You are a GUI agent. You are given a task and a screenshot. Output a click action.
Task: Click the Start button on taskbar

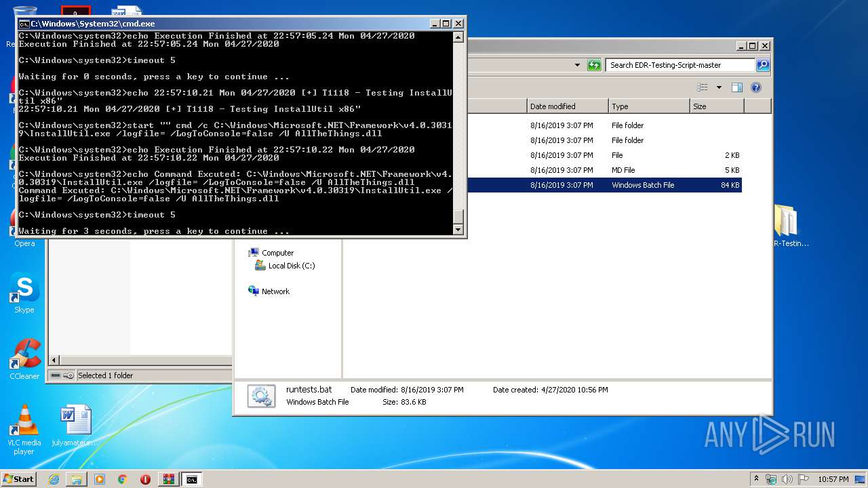tap(18, 479)
